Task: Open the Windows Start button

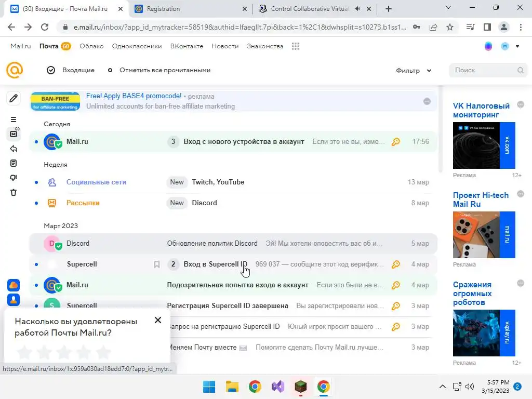Action: click(x=209, y=387)
